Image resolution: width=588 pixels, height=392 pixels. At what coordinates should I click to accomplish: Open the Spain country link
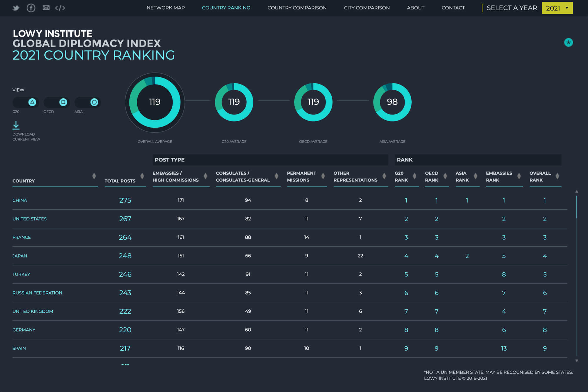[19, 348]
